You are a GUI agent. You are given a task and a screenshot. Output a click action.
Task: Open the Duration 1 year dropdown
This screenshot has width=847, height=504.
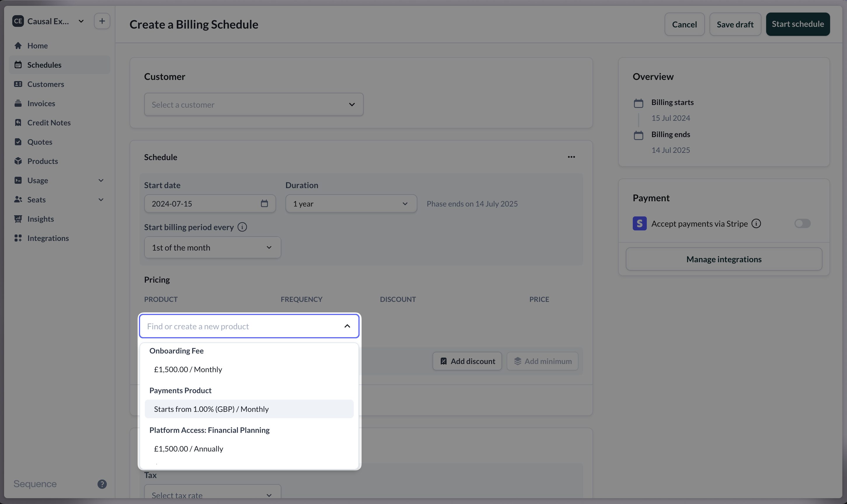pos(351,203)
